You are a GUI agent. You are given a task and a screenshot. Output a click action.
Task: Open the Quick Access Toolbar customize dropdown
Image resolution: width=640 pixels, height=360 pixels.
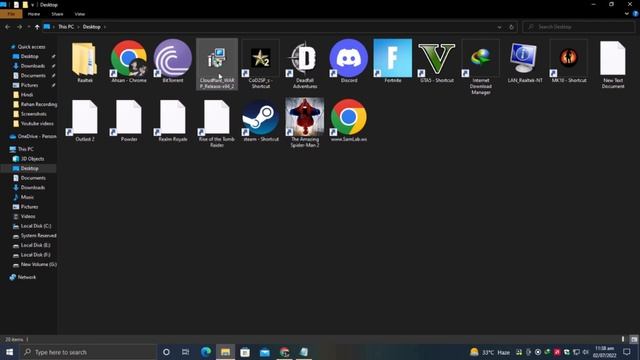coord(32,5)
